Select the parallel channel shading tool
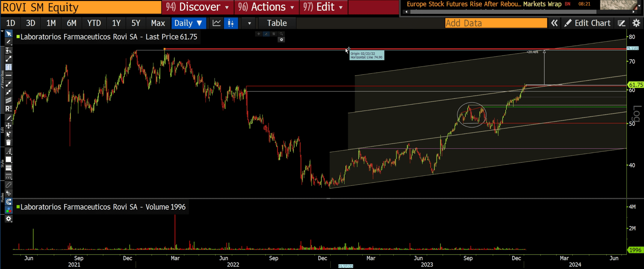The height and width of the screenshot is (269, 644). (9, 100)
